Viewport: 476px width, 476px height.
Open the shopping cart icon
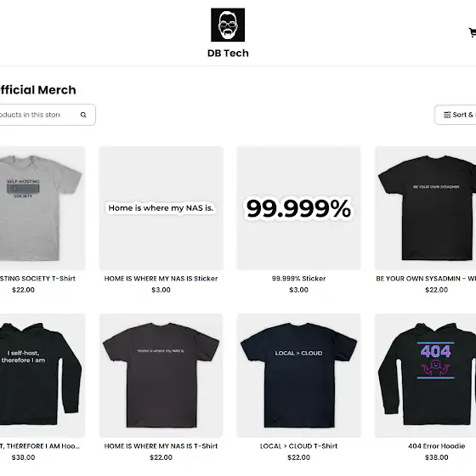(473, 32)
